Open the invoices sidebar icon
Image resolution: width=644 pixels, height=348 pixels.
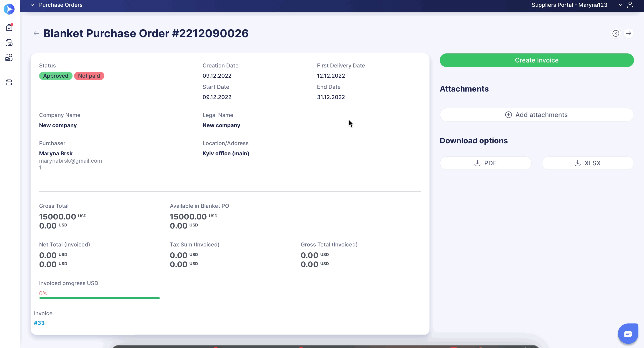tap(9, 42)
